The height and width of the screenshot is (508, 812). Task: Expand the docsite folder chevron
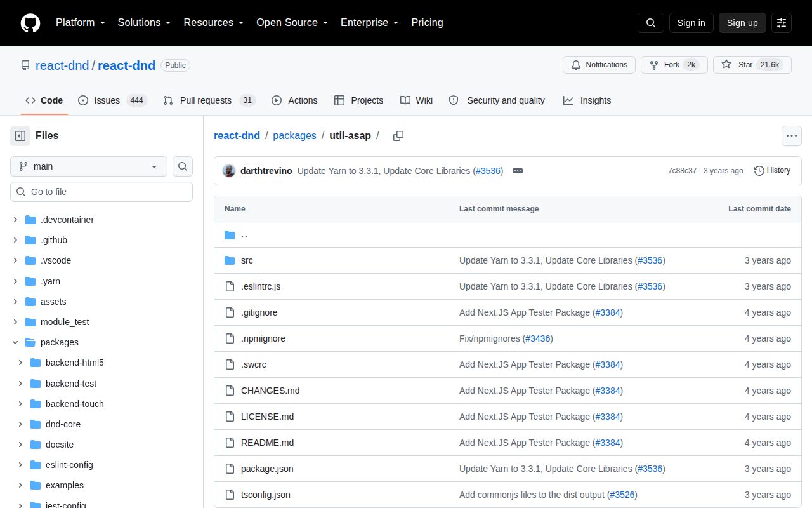[20, 444]
